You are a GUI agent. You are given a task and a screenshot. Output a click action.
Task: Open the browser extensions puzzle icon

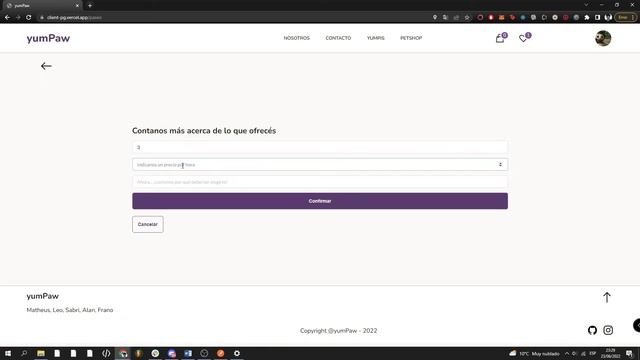[x=587, y=18]
